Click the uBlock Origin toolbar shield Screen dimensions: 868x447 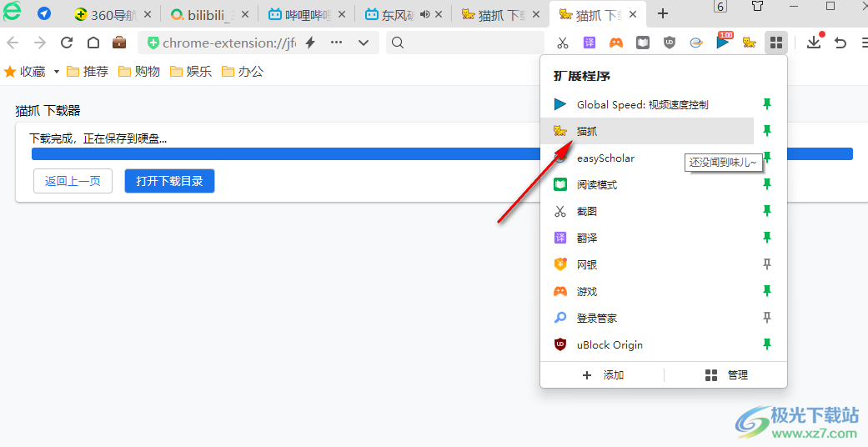click(x=670, y=43)
